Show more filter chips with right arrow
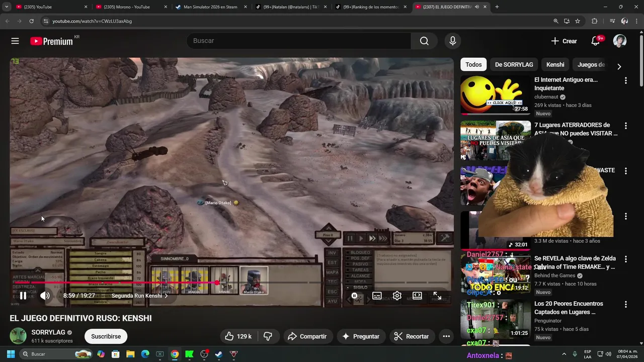The width and height of the screenshot is (644, 362). 619,66
